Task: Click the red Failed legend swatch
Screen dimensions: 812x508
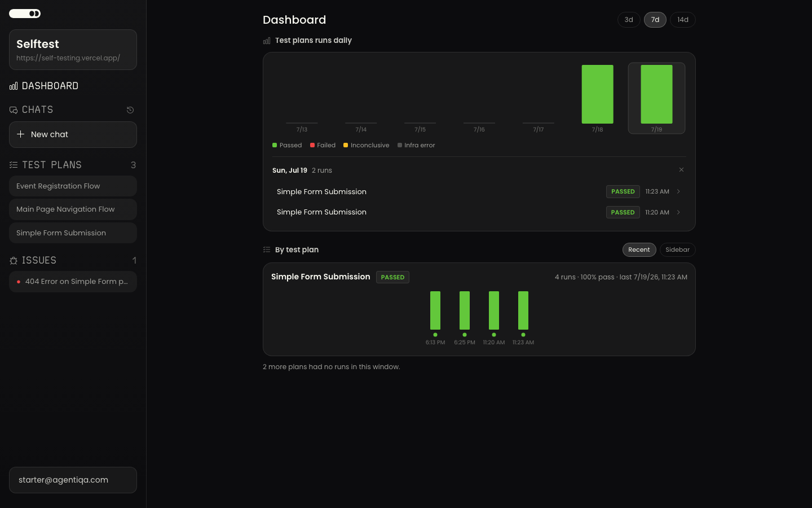Action: point(312,145)
